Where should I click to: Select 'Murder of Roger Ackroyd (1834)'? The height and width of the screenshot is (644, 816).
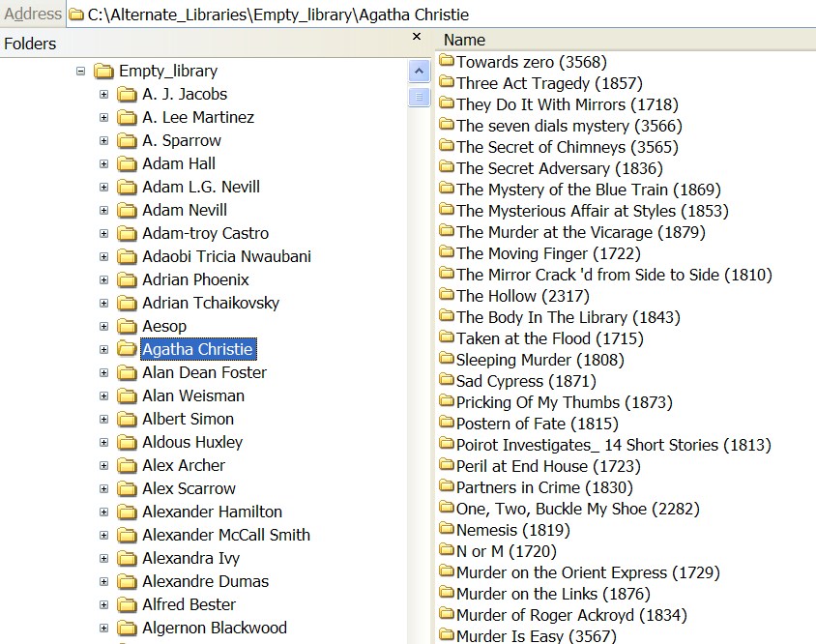tap(571, 616)
